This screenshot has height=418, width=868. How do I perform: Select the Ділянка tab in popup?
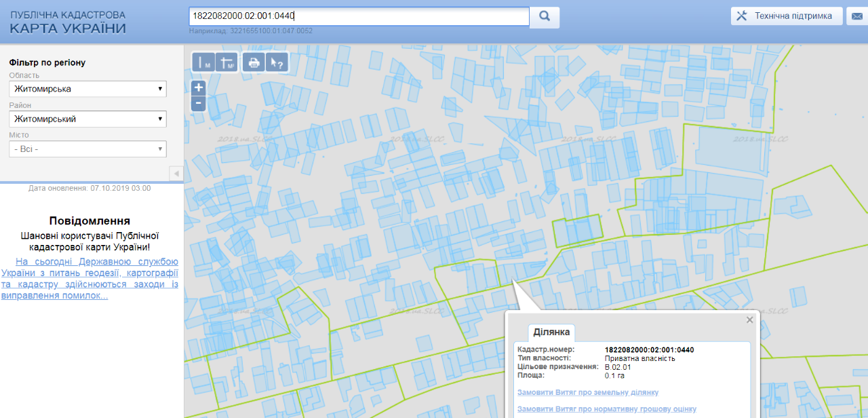tap(552, 332)
